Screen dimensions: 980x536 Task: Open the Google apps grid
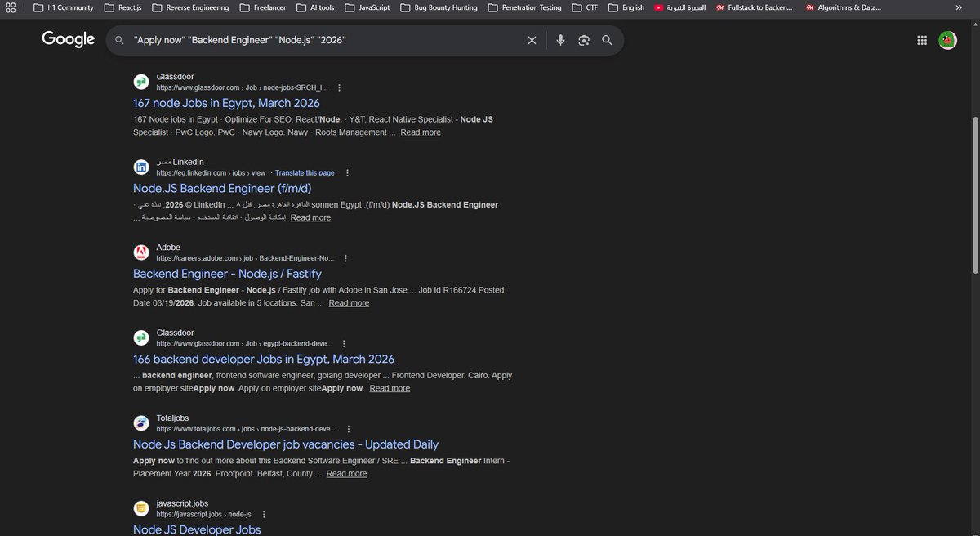(x=922, y=40)
